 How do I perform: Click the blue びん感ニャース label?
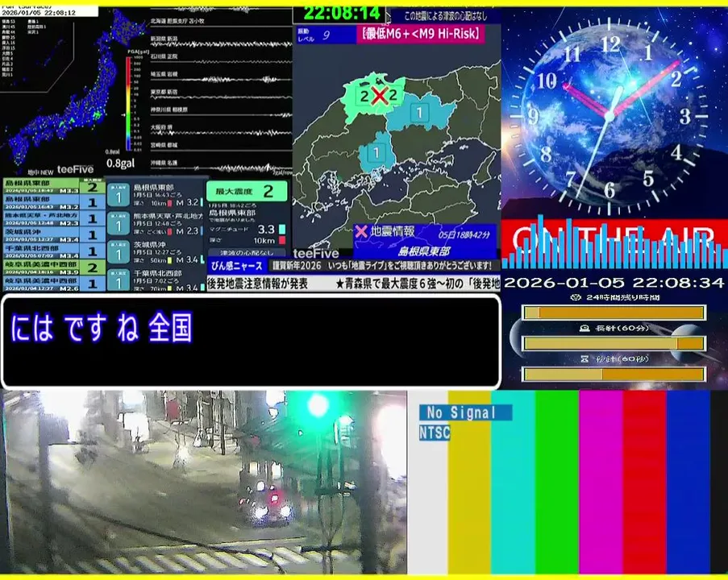click(x=236, y=266)
